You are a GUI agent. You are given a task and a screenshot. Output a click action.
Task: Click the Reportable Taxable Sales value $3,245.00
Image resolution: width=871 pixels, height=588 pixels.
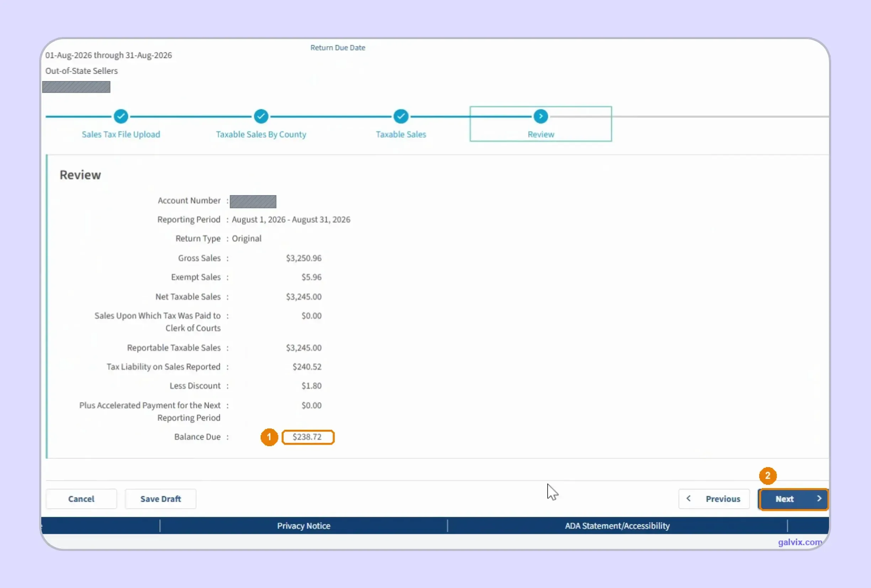(x=303, y=348)
